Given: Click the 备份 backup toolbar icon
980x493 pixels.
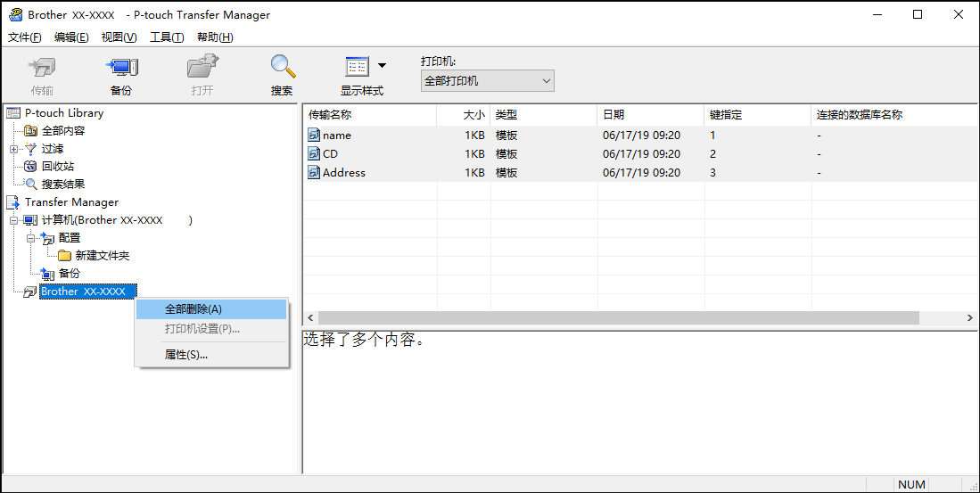Looking at the screenshot, I should (121, 67).
